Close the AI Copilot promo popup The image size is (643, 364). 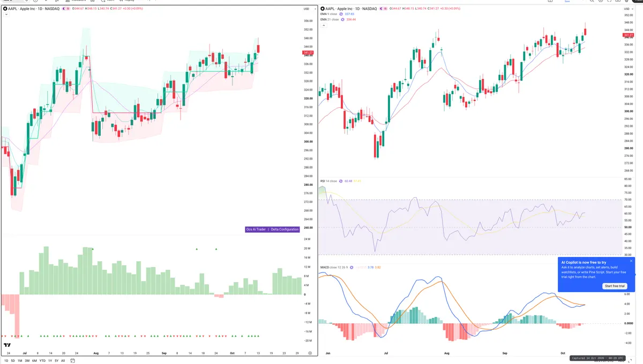coord(631,261)
